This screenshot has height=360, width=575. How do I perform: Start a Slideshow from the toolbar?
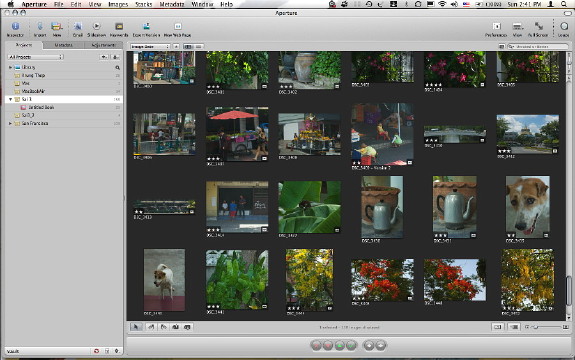(x=96, y=29)
